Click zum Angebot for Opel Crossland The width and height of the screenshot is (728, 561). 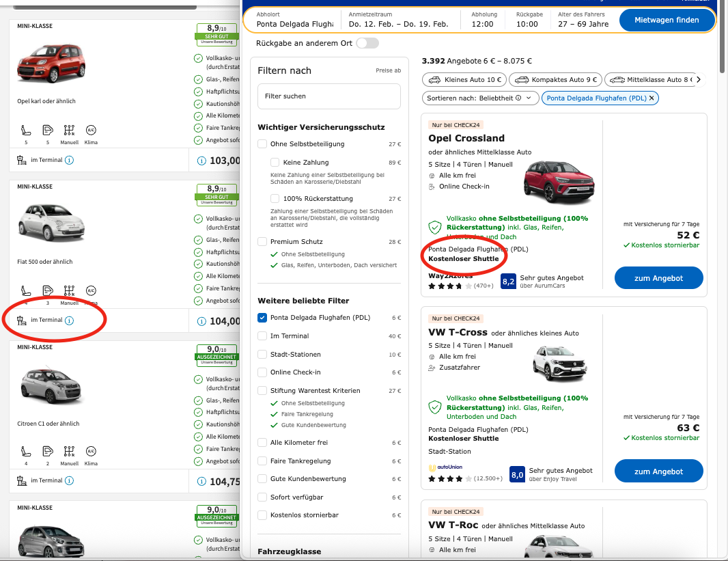point(658,278)
